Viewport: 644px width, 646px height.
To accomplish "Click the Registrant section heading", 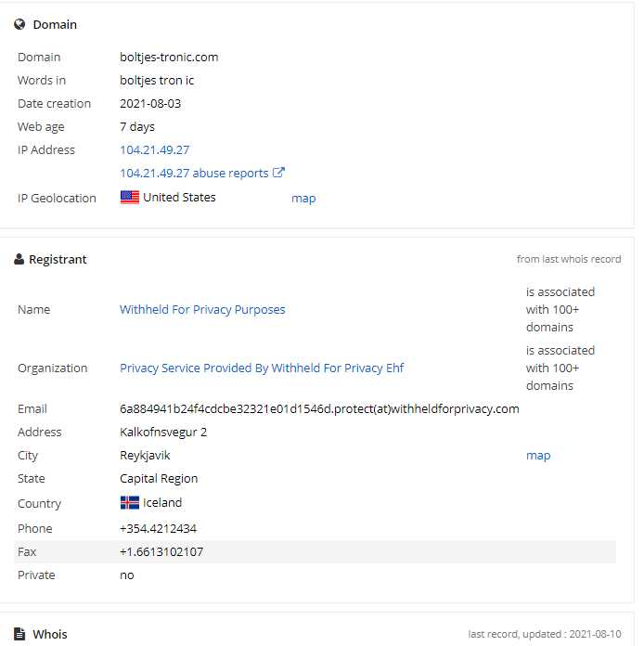I will coord(58,260).
